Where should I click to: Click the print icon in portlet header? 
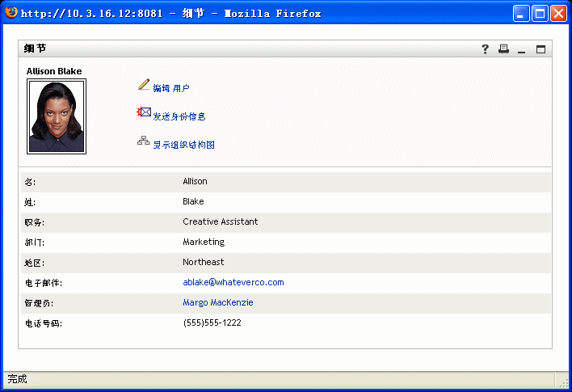pyautogui.click(x=504, y=49)
